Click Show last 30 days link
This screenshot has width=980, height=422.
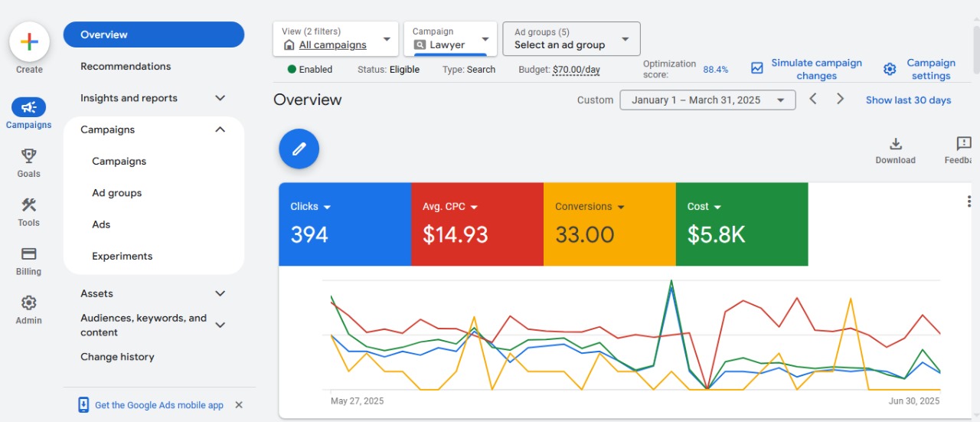pyautogui.click(x=908, y=100)
